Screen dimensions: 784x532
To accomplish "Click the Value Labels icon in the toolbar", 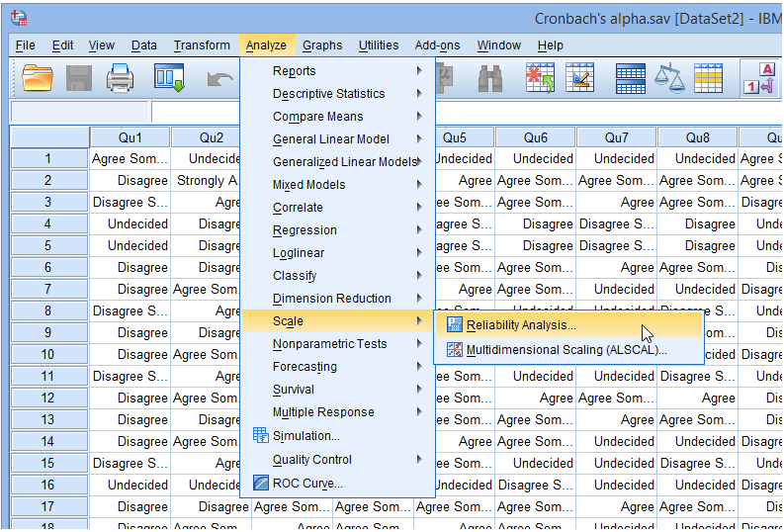I will pyautogui.click(x=765, y=77).
